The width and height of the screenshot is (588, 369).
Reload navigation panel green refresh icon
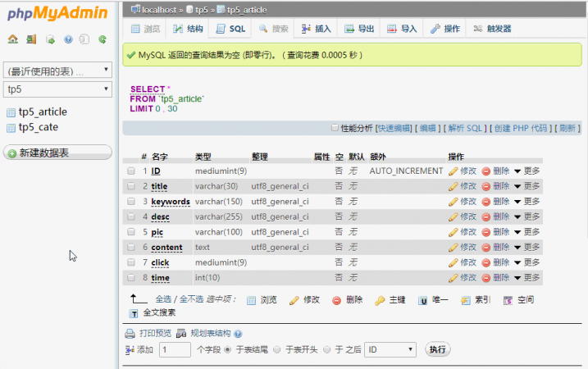coord(102,39)
